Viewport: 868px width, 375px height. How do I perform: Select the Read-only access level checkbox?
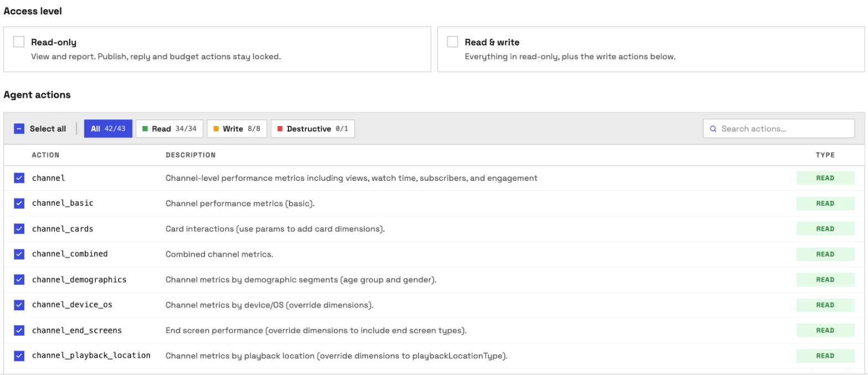(x=19, y=42)
